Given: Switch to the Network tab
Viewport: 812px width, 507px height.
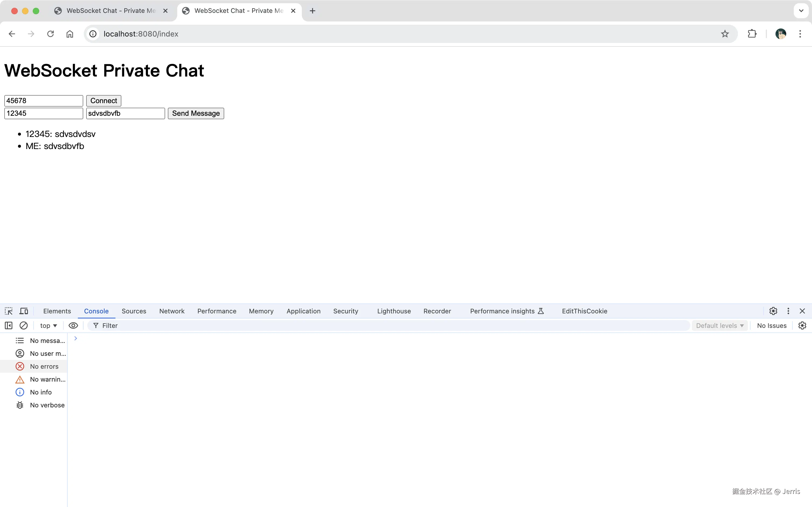Looking at the screenshot, I should click(172, 311).
